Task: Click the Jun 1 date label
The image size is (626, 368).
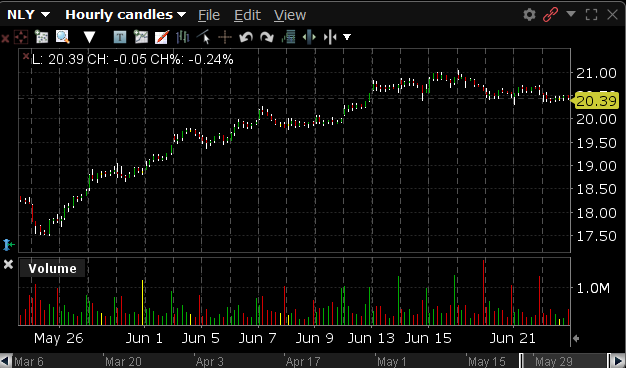Action: pyautogui.click(x=144, y=338)
